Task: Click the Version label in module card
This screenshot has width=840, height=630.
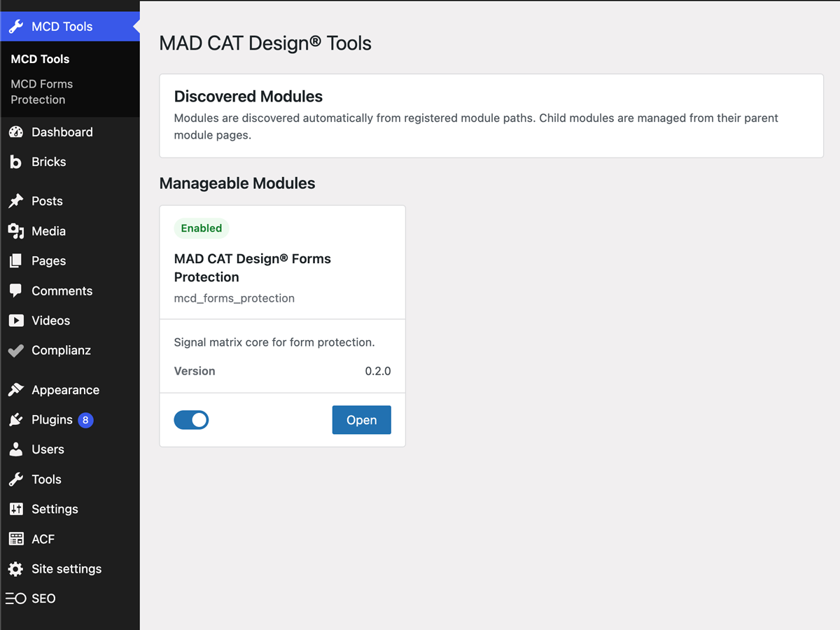Action: tap(195, 371)
